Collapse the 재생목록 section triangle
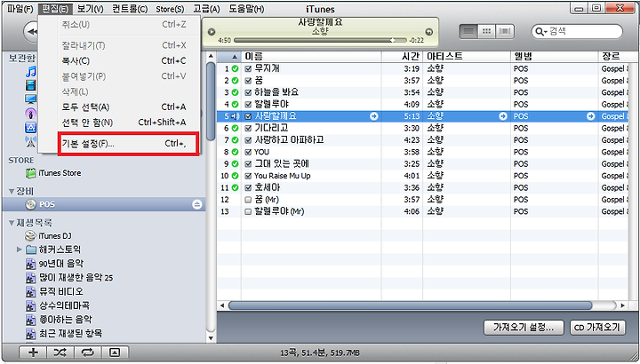The image size is (640, 364). point(12,223)
